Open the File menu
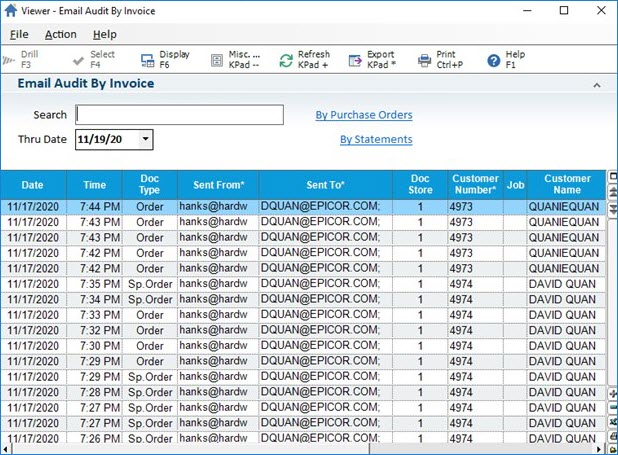The width and height of the screenshot is (618, 455). tap(19, 34)
